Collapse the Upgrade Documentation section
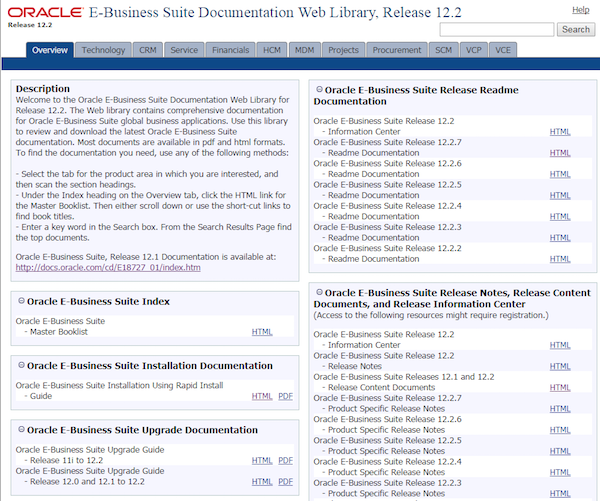 [21, 430]
